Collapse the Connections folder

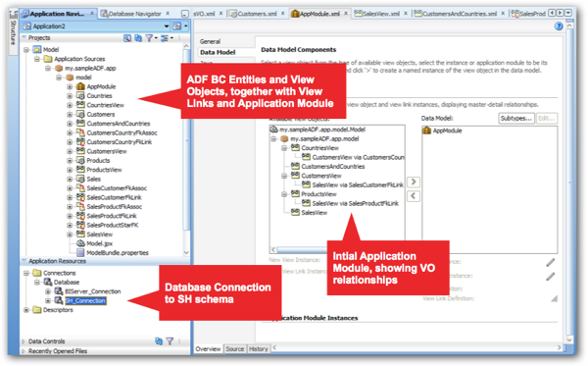click(x=26, y=273)
